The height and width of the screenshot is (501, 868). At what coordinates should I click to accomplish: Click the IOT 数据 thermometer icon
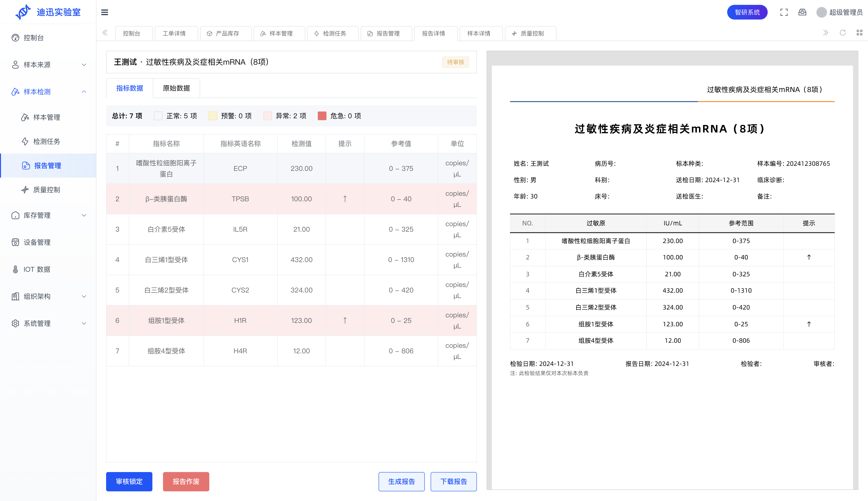coord(15,269)
